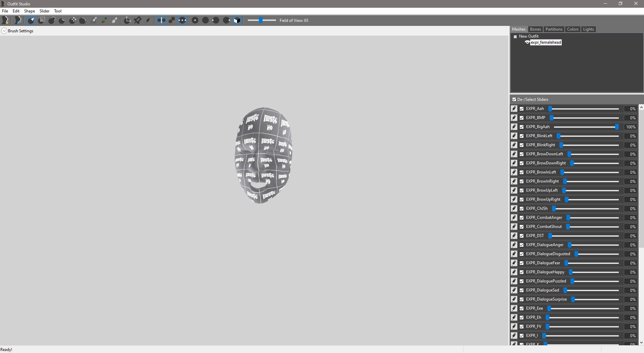This screenshot has height=353, width=644.
Task: Uncheck the EXPR_Eee slider checkbox
Action: pos(522,309)
